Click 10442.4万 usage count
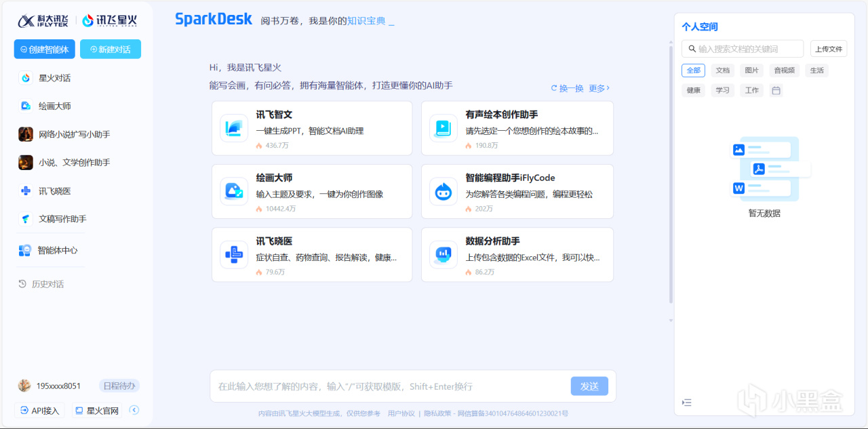Screen dimensions: 868x429 (281, 209)
